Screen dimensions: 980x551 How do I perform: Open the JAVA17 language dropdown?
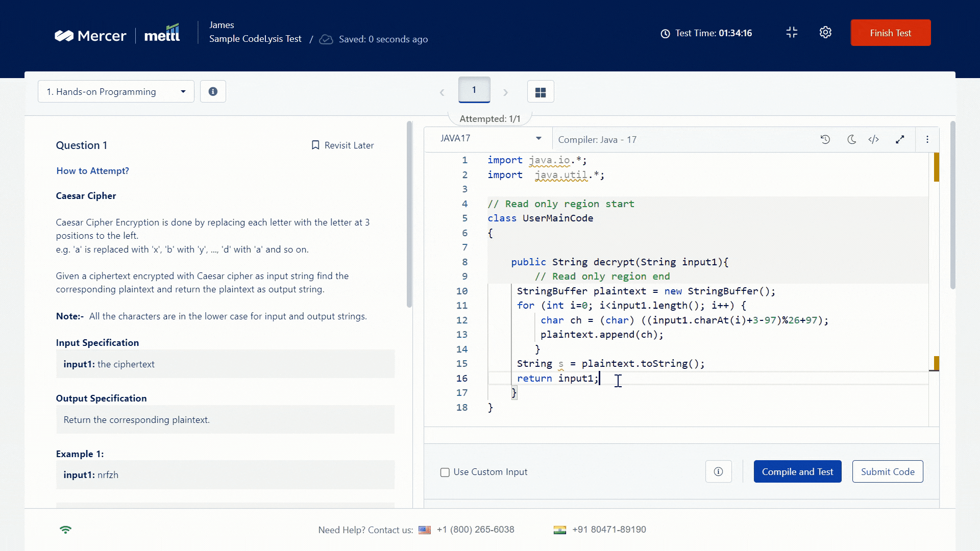pos(488,138)
